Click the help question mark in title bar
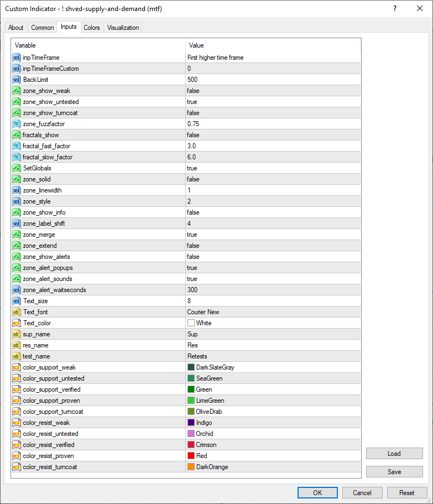 click(395, 9)
